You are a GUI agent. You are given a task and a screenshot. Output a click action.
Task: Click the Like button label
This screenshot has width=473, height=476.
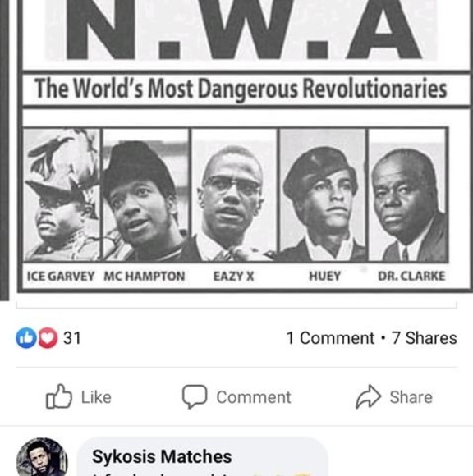pyautogui.click(x=96, y=397)
